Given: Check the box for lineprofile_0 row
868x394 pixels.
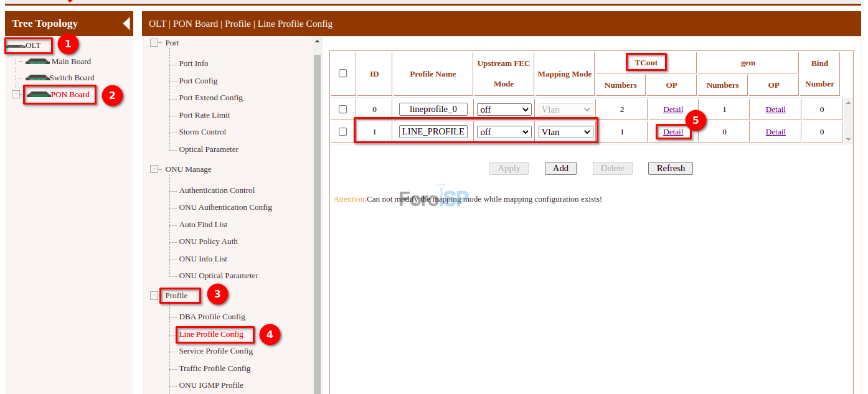Looking at the screenshot, I should [342, 110].
